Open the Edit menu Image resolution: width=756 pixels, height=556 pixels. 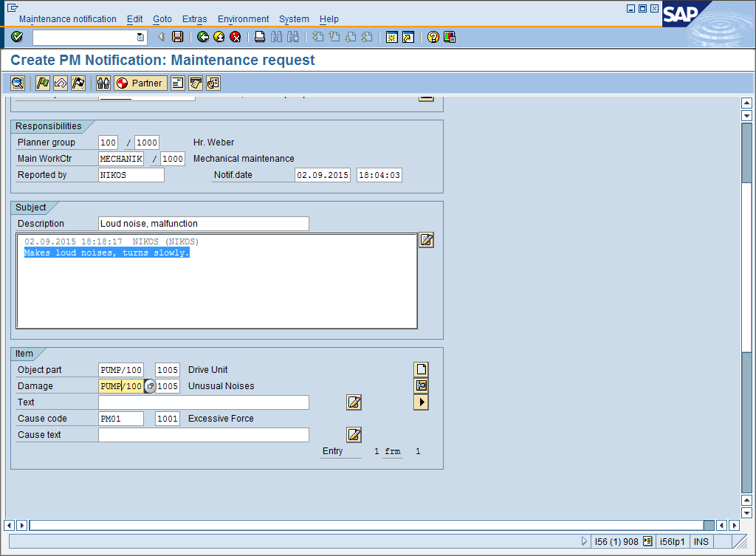134,18
